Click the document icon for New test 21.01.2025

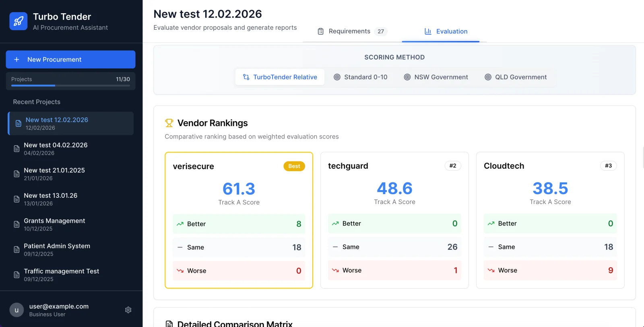(x=17, y=174)
